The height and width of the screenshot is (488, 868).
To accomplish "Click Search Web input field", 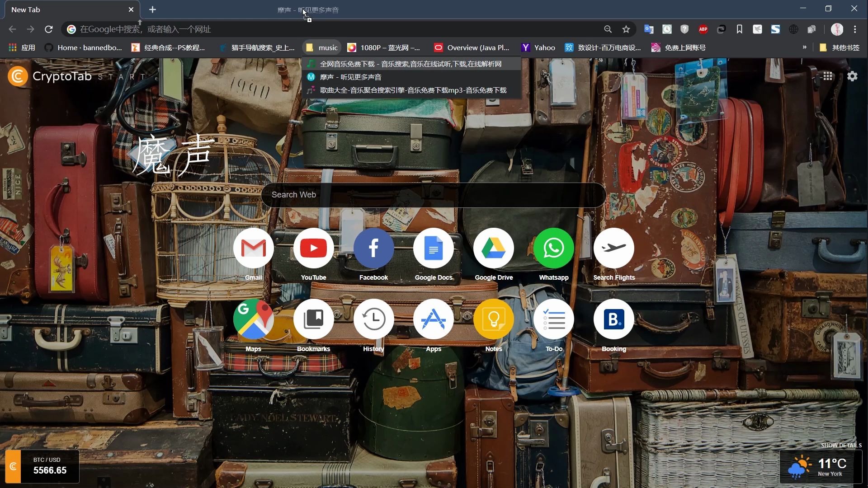I will 434,194.
